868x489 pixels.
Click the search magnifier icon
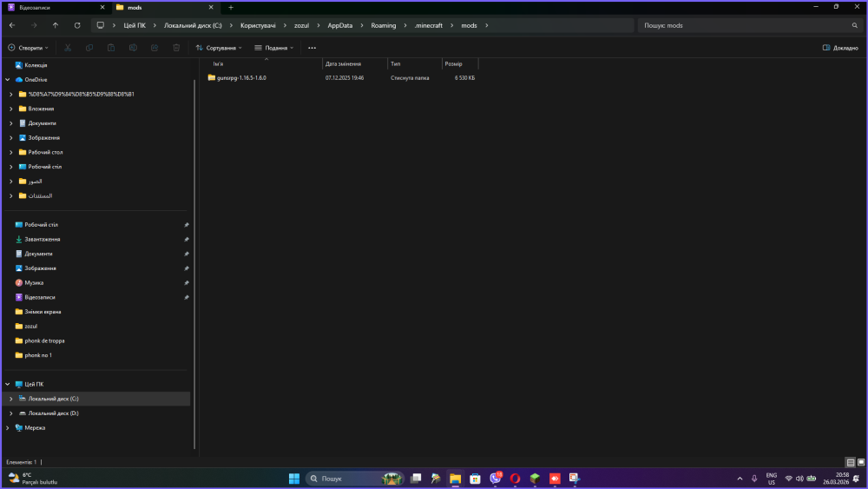tap(855, 25)
